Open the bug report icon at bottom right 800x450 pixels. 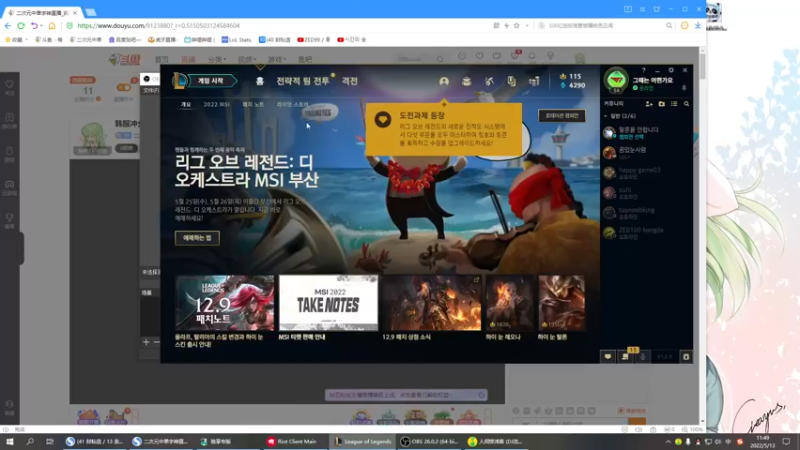(686, 357)
